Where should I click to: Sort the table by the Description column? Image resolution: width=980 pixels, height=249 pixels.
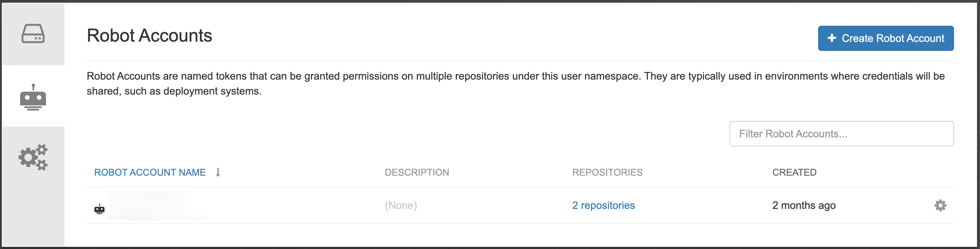pos(417,172)
